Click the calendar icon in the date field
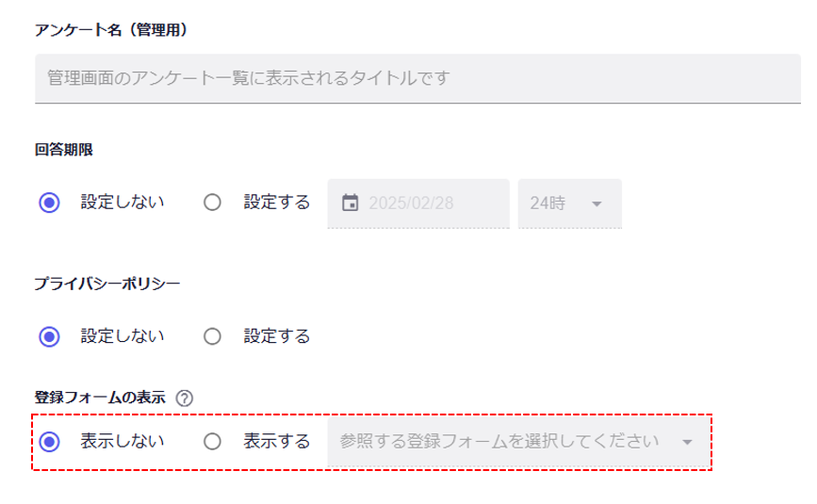 tap(350, 203)
